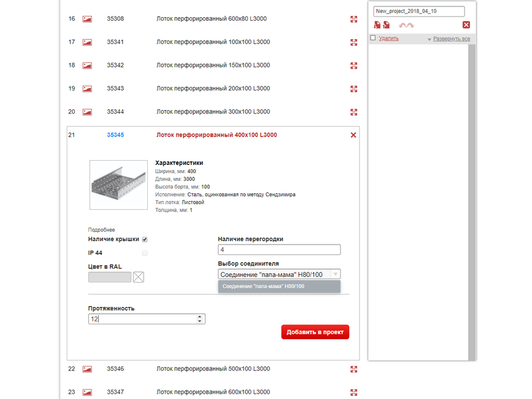Uncheck the Наличие крышки checkbox

(144, 239)
